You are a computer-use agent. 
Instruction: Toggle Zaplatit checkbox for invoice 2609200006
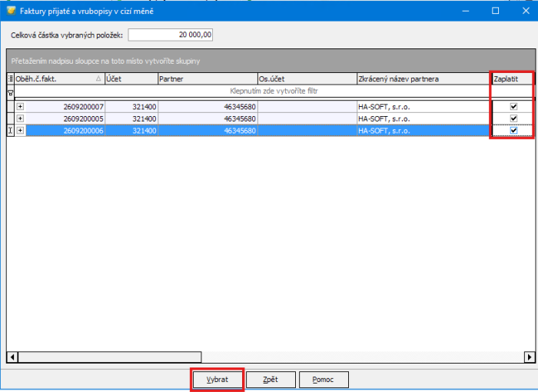[x=513, y=131]
